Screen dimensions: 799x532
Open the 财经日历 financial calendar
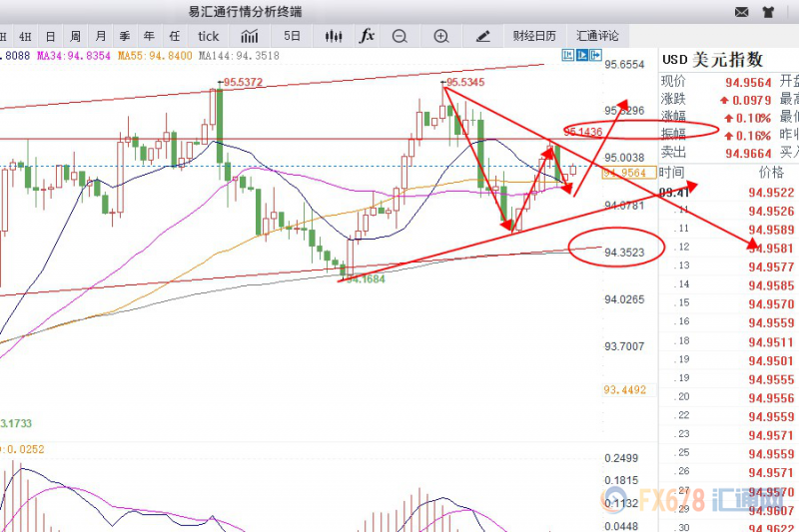[x=533, y=36]
